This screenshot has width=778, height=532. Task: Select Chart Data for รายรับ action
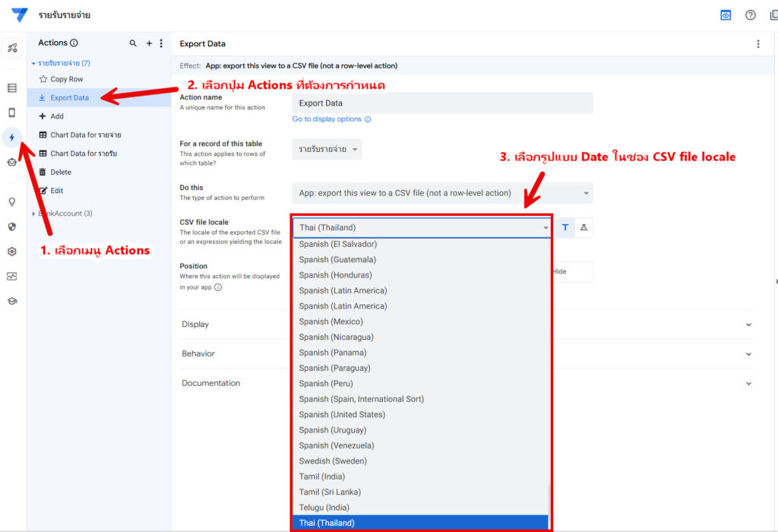(100, 154)
